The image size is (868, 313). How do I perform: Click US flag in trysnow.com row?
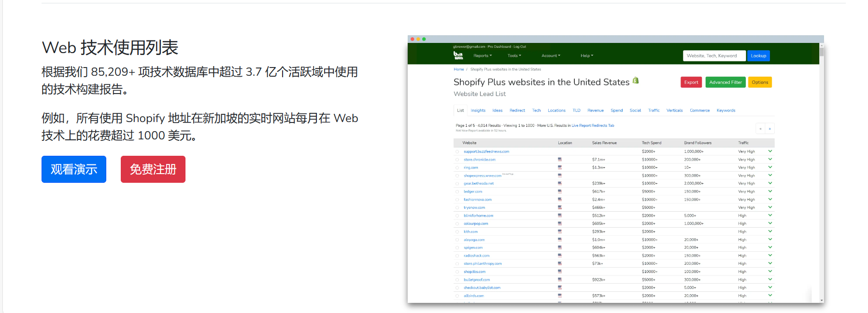click(x=560, y=207)
